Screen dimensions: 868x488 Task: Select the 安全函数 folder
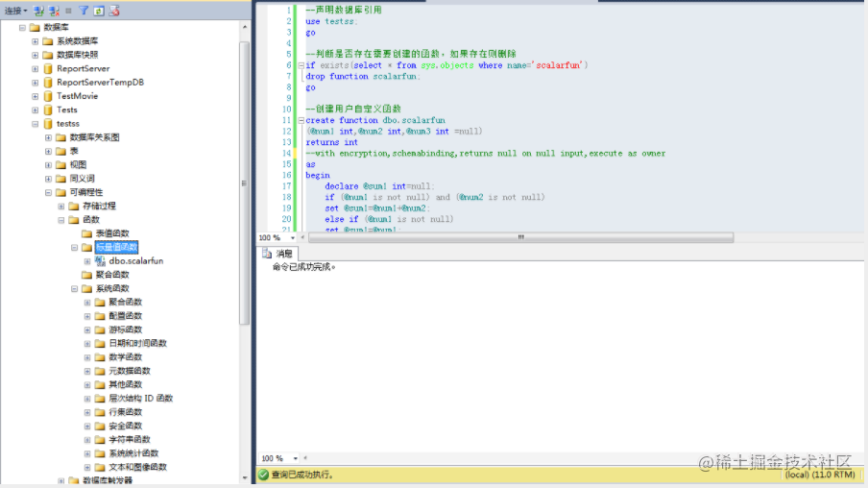pyautogui.click(x=125, y=426)
